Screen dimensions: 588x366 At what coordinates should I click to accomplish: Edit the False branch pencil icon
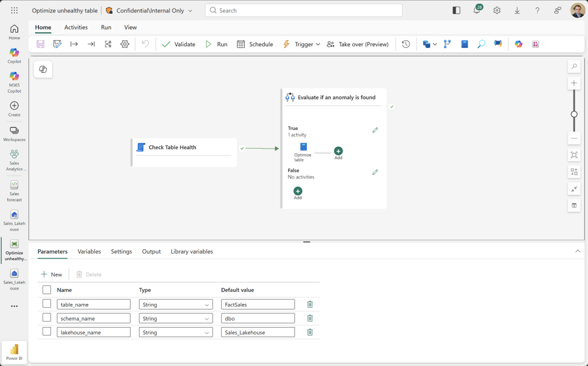(x=375, y=172)
